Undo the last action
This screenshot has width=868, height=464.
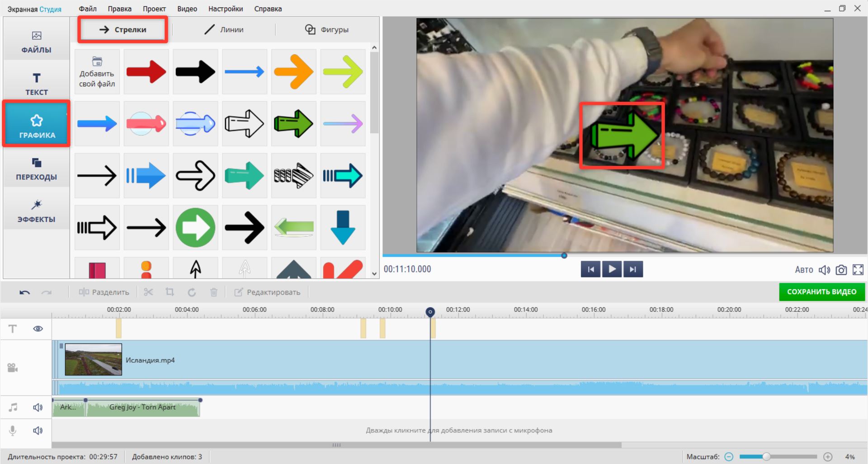tap(24, 292)
